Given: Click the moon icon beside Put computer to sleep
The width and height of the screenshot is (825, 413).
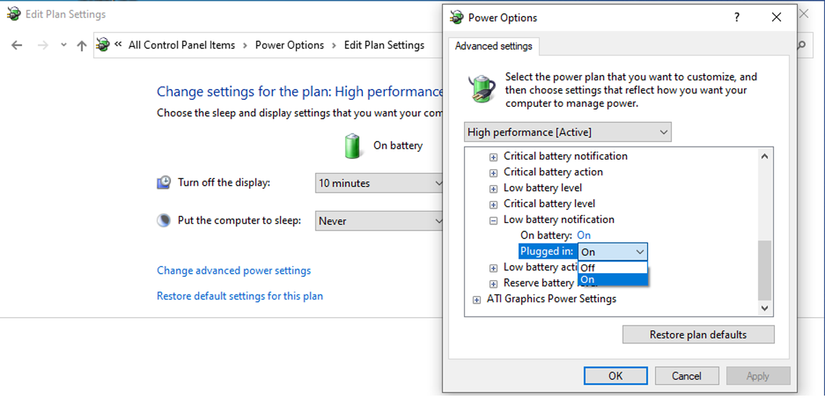Looking at the screenshot, I should [164, 220].
